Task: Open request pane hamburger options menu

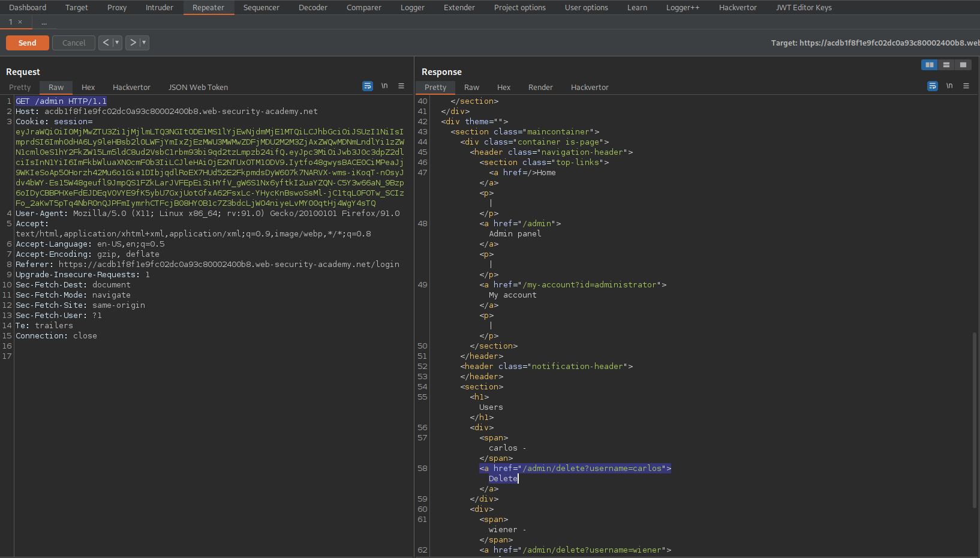Action: coord(401,86)
